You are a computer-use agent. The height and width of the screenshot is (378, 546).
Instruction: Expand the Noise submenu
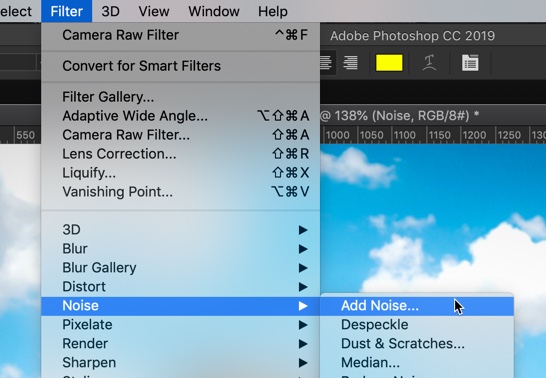[x=180, y=306]
